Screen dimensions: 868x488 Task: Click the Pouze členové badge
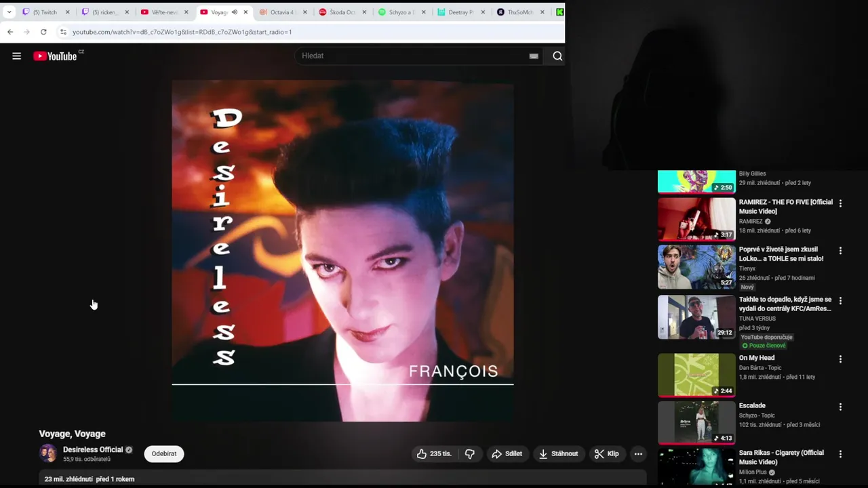tap(764, 346)
